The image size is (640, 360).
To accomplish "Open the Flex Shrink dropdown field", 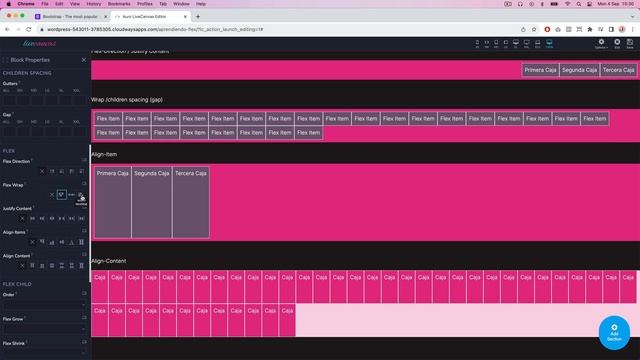I will [x=44, y=353].
